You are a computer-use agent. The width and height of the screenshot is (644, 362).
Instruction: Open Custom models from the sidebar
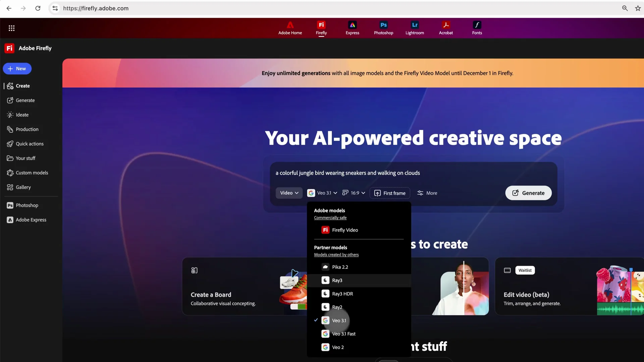point(32,172)
